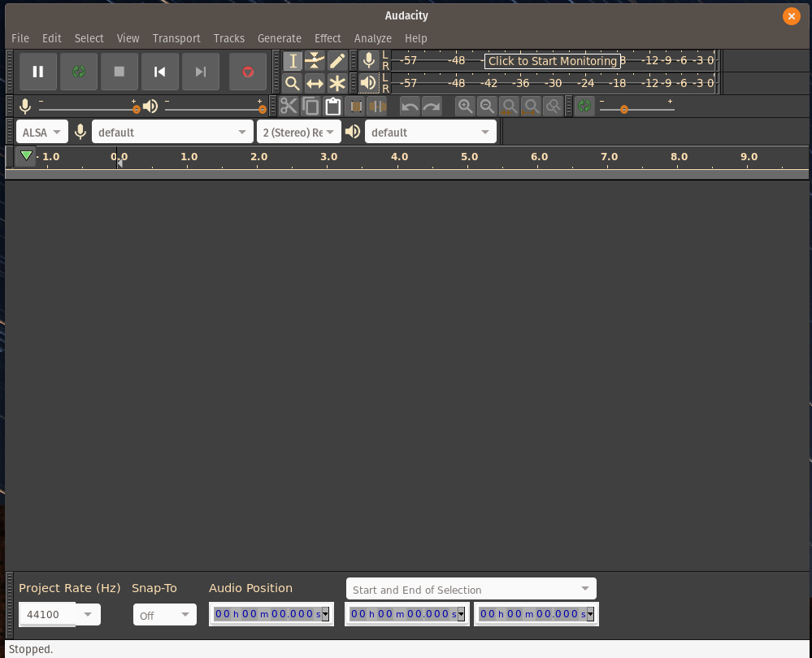
Task: Click to Start Monitoring on recording meter
Action: click(552, 61)
